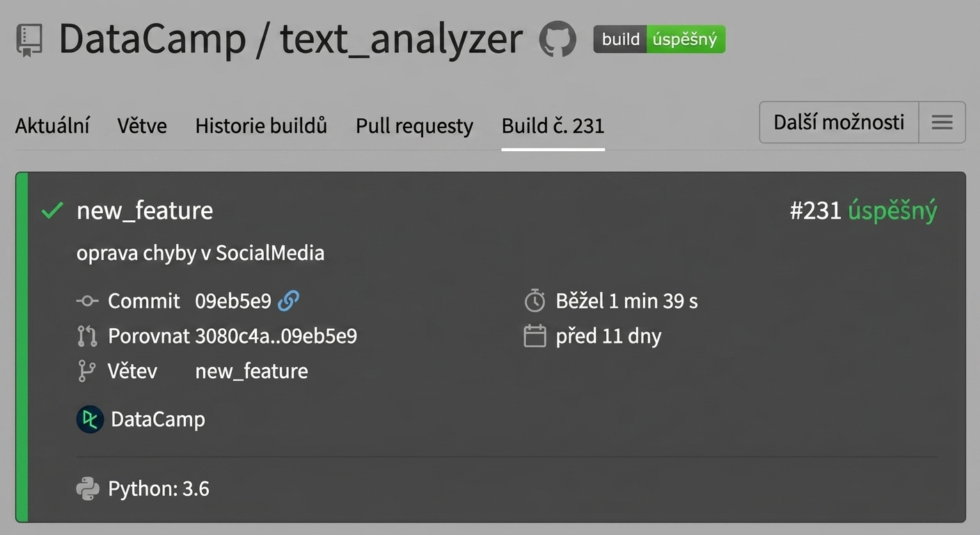Go to Historie buildů tab

pos(261,126)
